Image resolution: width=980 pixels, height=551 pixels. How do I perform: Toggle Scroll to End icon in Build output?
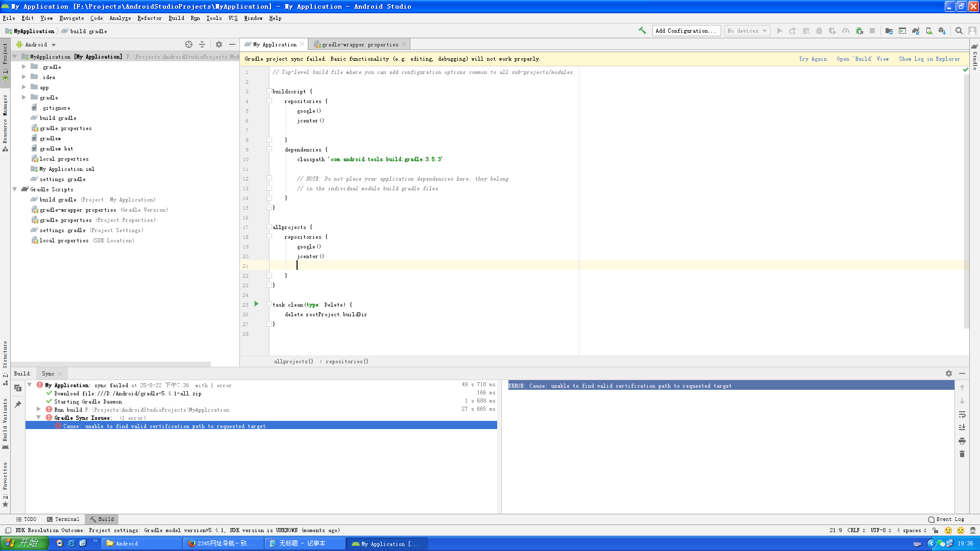[962, 428]
